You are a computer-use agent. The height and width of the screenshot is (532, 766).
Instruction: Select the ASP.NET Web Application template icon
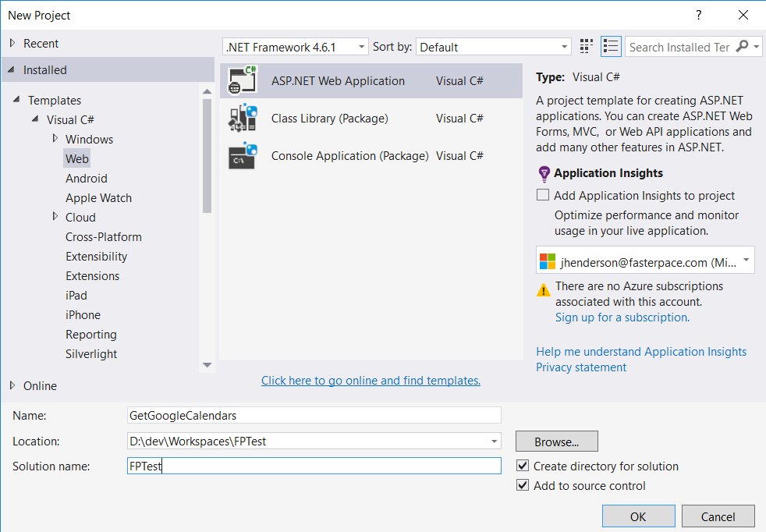pos(243,80)
